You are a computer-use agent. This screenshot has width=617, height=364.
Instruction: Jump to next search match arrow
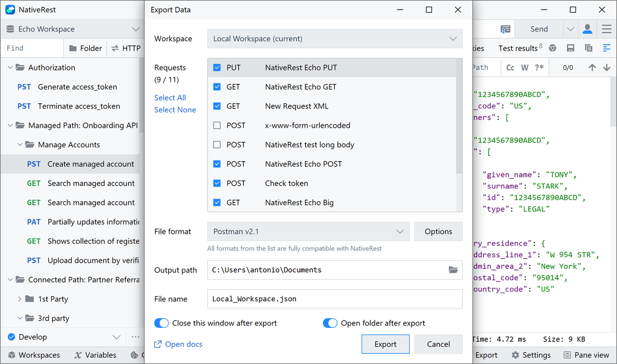coord(607,67)
